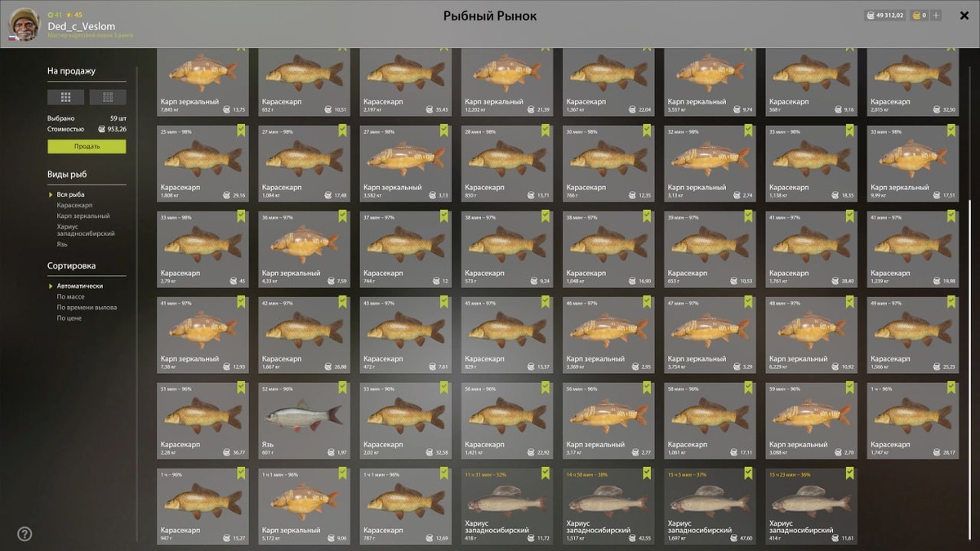
Task: Filter by Хариус западносибирский species
Action: tap(86, 229)
